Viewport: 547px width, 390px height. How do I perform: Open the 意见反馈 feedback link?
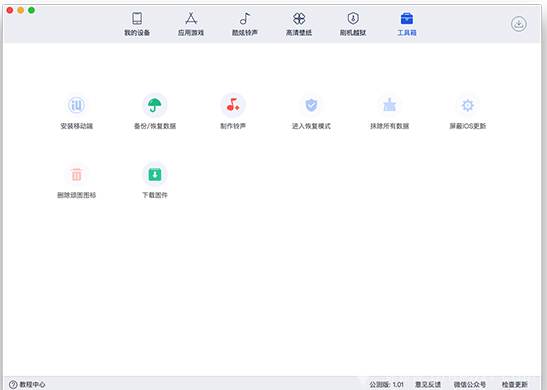coord(428,384)
